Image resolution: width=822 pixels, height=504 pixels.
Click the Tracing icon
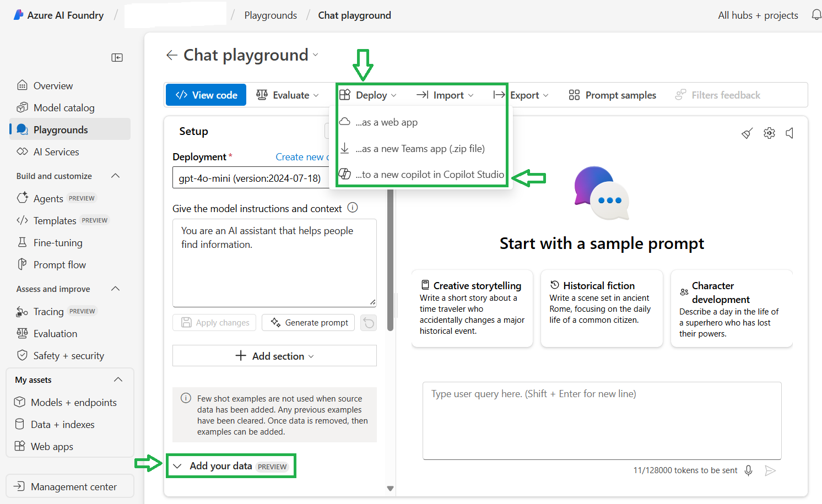[x=22, y=312]
